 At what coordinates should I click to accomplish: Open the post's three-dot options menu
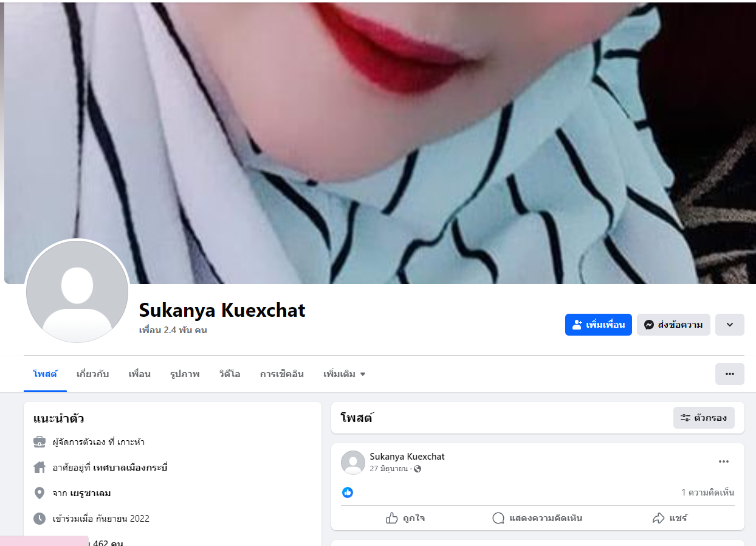point(723,461)
